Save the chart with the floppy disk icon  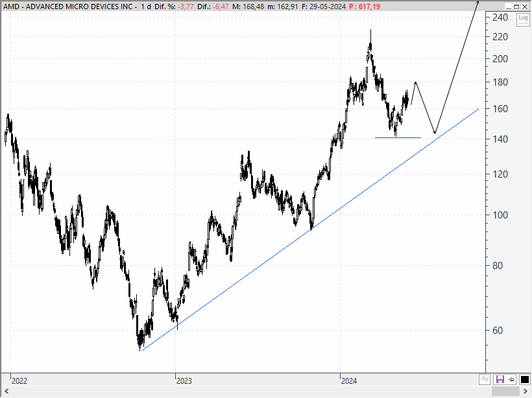tap(500, 379)
